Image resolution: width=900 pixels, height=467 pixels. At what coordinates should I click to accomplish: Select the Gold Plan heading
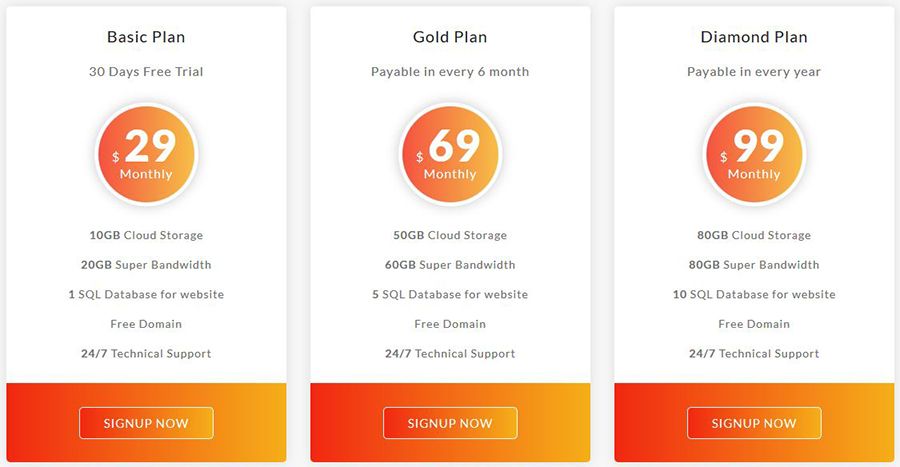pos(450,37)
